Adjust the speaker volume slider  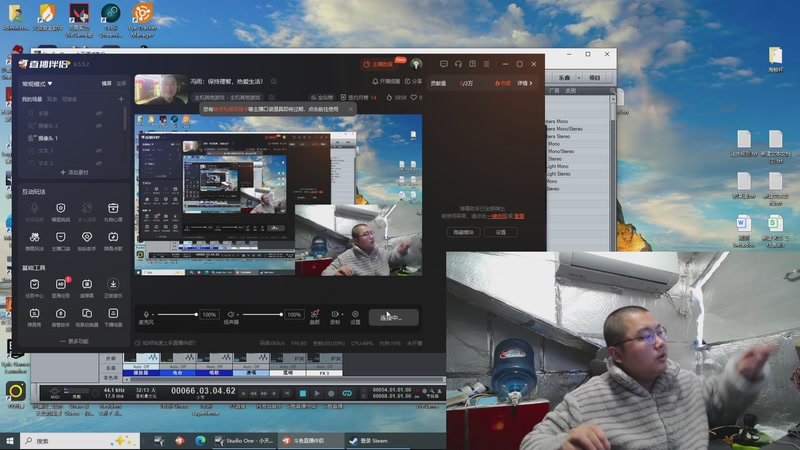[262, 314]
